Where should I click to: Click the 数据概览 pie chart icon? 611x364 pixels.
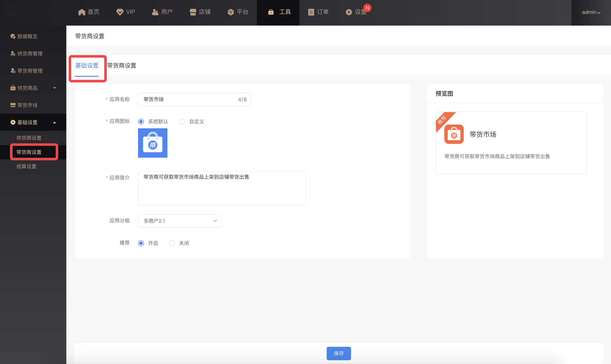[x=13, y=36]
